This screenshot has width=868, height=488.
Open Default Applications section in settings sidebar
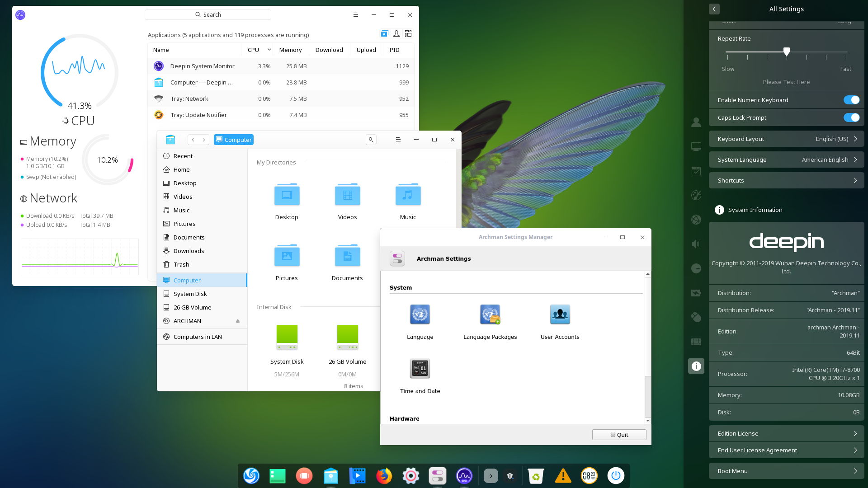pyautogui.click(x=696, y=171)
